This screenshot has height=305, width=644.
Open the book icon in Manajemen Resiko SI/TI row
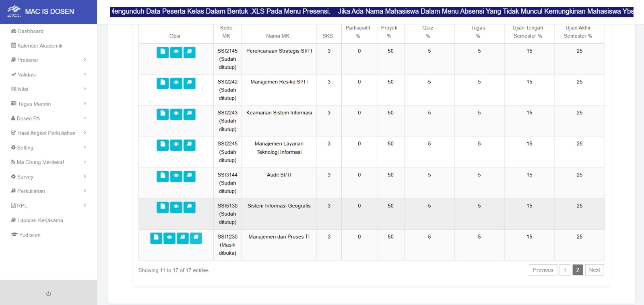click(190, 83)
